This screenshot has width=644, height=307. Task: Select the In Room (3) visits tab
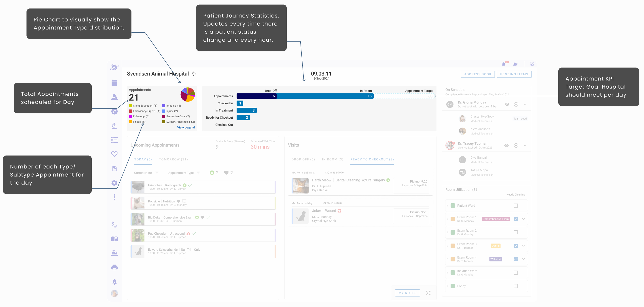coord(332,159)
